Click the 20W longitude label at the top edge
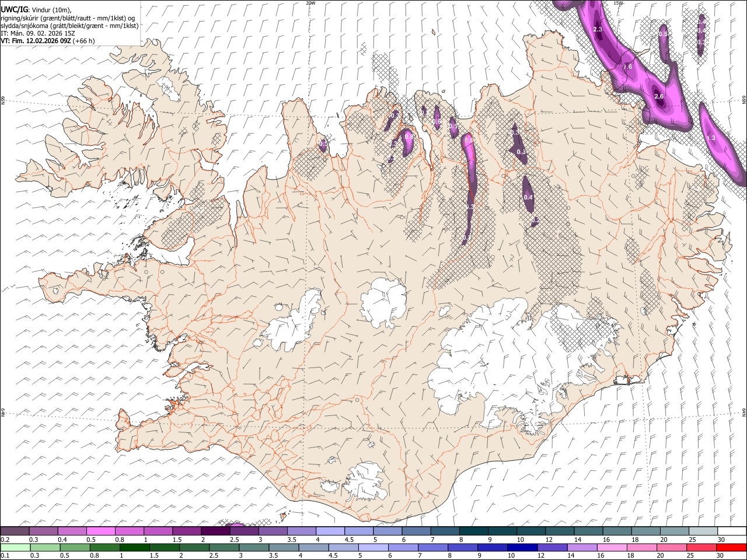The height and width of the screenshot is (560, 747). point(310,3)
